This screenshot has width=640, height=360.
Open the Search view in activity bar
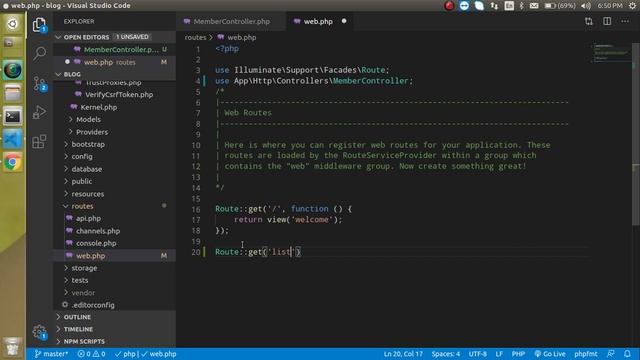(40, 53)
